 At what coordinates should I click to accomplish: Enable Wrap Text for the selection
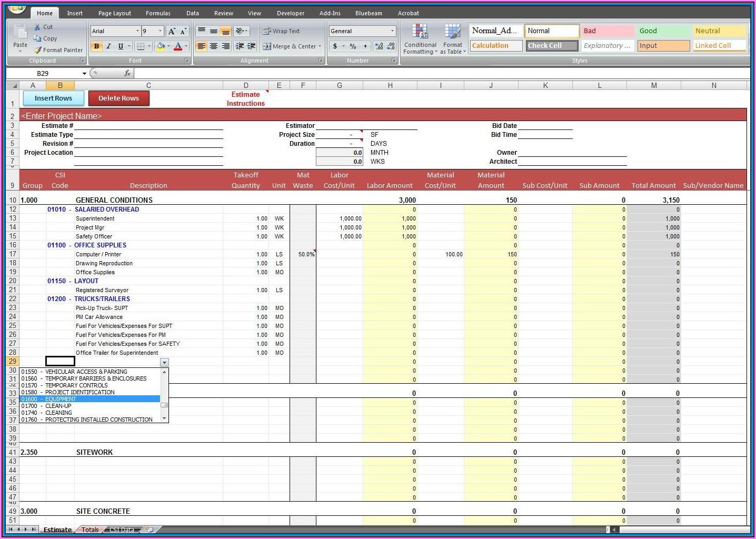tap(281, 31)
